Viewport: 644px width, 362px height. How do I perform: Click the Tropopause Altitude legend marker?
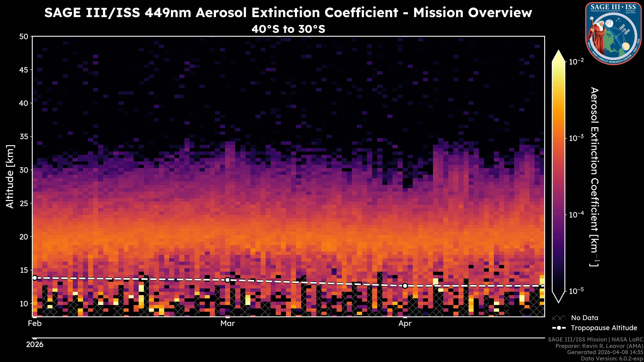pos(559,328)
